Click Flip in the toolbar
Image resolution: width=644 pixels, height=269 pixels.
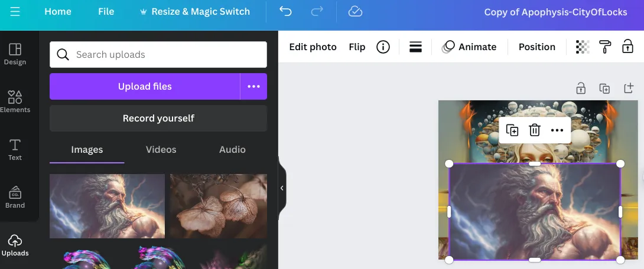(x=357, y=47)
